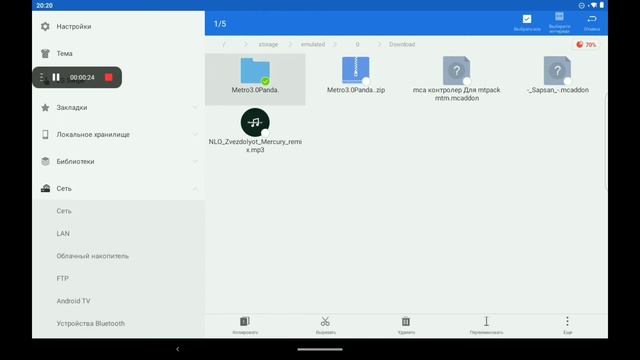Cancel selection with the return-arrow icon

(592, 19)
